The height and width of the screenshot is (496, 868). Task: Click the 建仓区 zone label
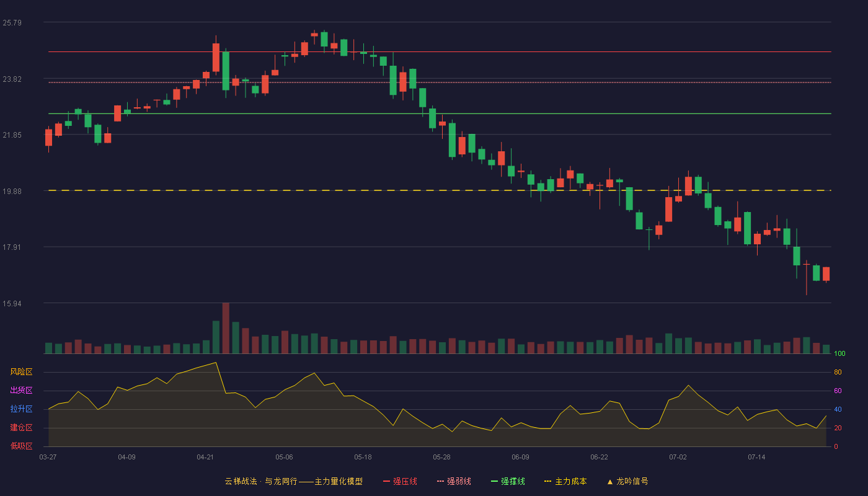tap(21, 428)
